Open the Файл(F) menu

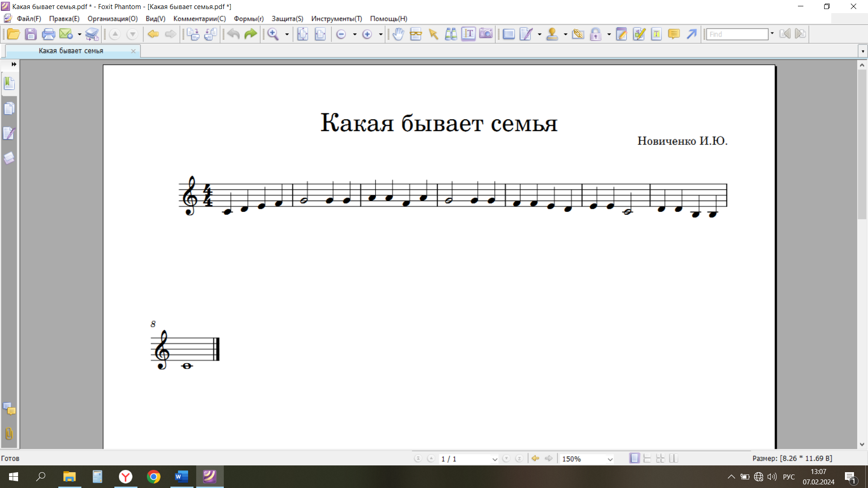click(28, 19)
